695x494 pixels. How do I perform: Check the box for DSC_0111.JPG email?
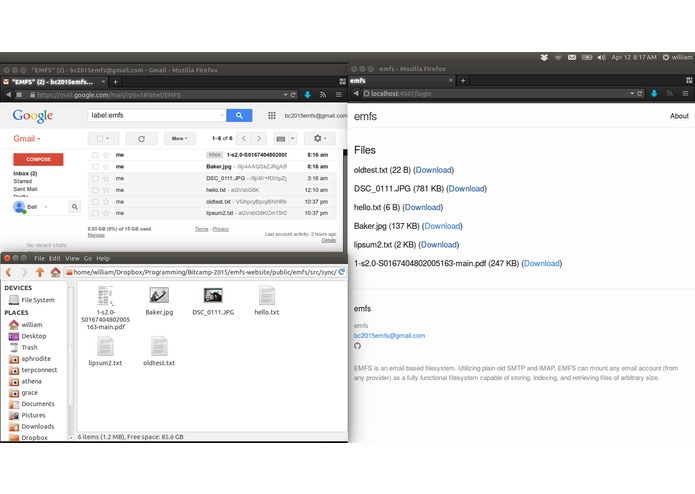[95, 179]
